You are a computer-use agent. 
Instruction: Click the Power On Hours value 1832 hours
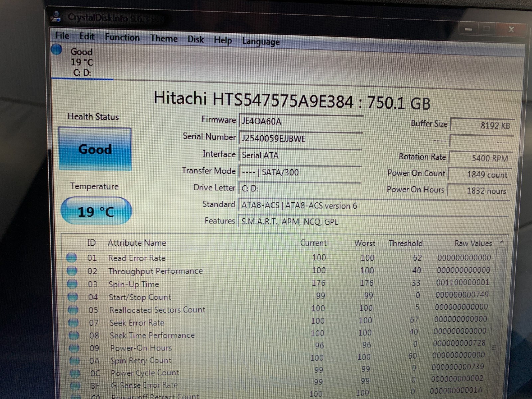click(x=479, y=191)
